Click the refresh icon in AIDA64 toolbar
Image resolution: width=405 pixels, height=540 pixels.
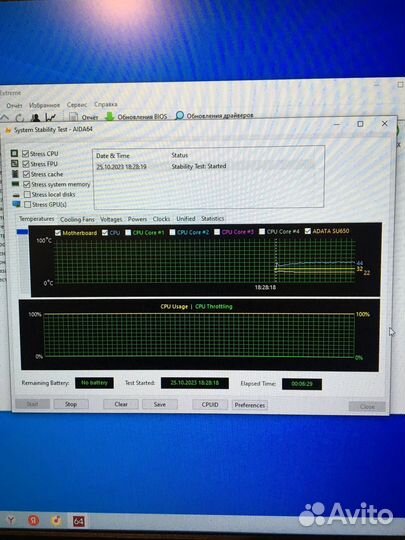point(20,118)
